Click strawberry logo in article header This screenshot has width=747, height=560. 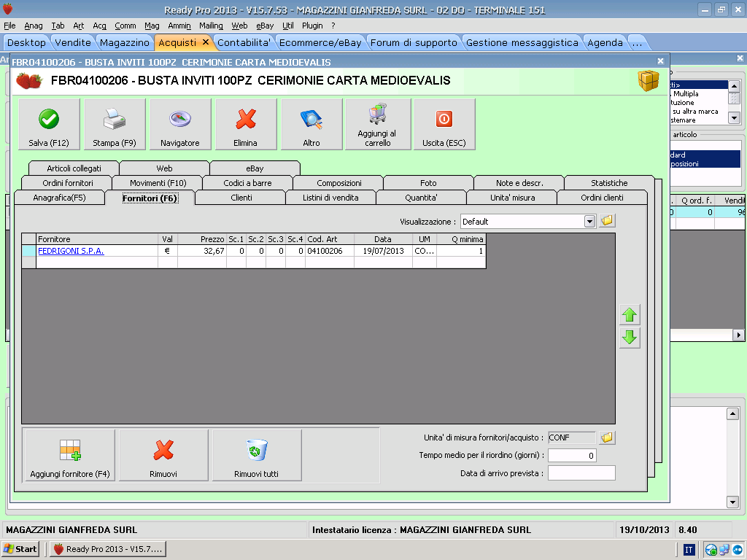tap(28, 80)
